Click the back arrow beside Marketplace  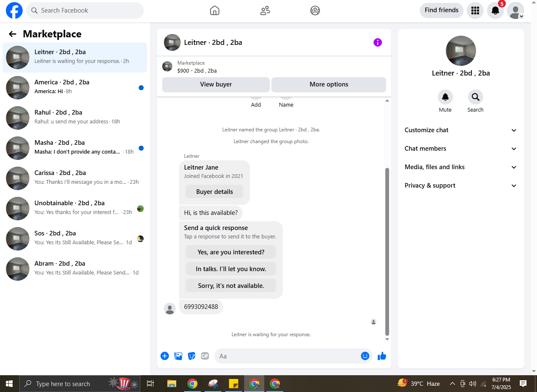click(13, 34)
